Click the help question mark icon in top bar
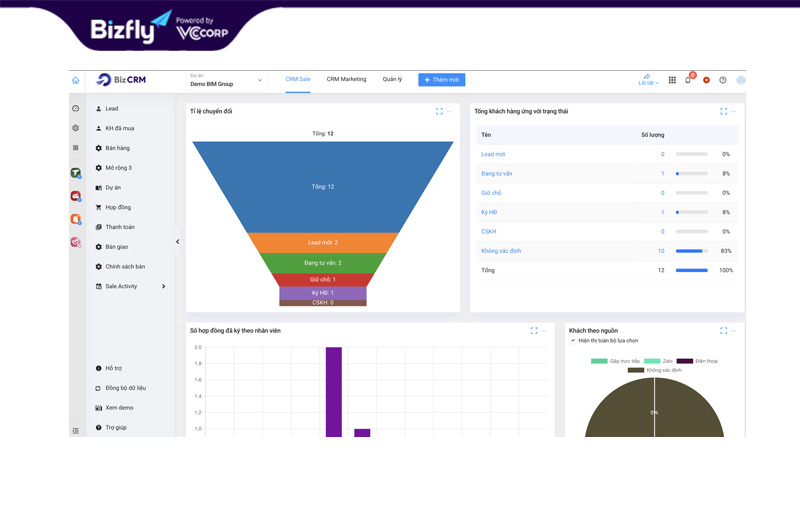This screenshot has height=507, width=800. tap(723, 80)
